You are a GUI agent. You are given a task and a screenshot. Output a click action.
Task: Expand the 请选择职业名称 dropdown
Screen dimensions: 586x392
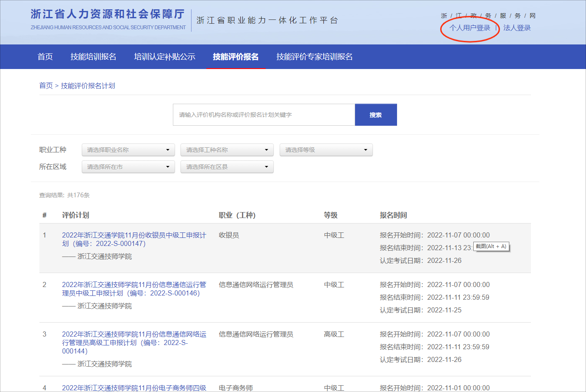coord(128,150)
